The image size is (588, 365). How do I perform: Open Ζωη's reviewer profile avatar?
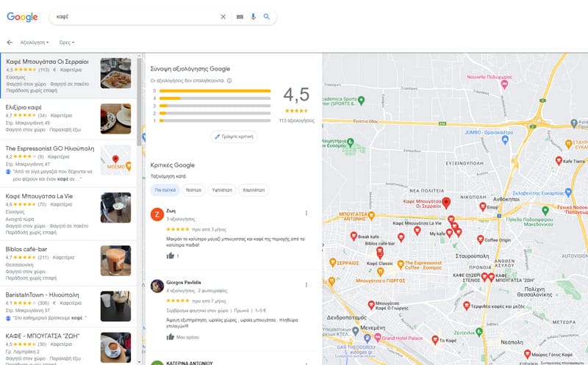157,214
